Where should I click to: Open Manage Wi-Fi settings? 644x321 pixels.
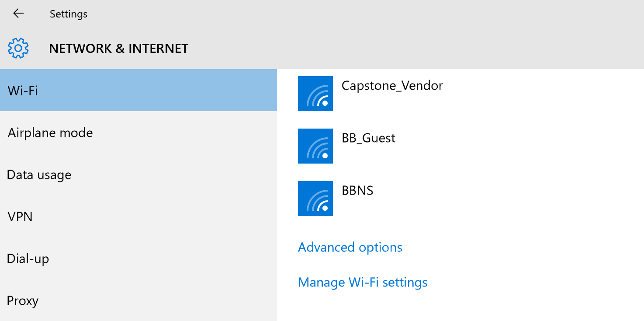pos(362,282)
